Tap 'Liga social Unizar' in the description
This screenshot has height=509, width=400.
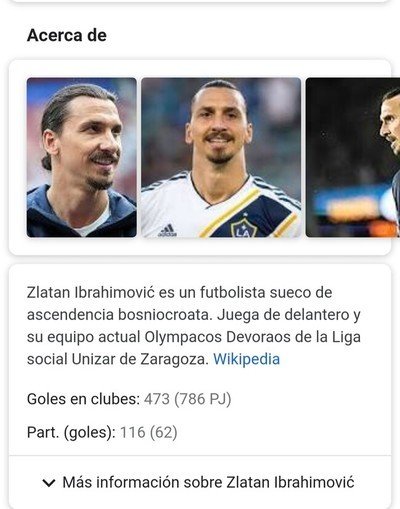click(x=194, y=348)
